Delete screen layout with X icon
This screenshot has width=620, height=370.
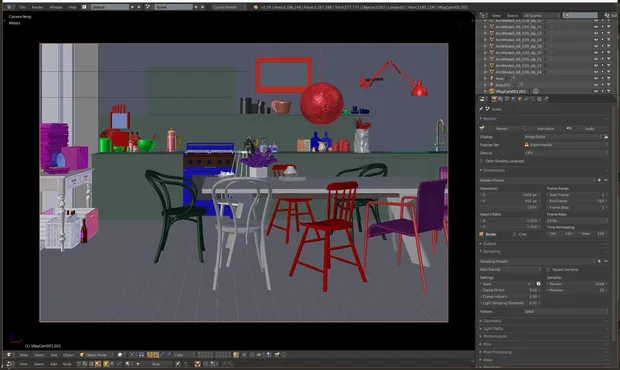tap(139, 7)
